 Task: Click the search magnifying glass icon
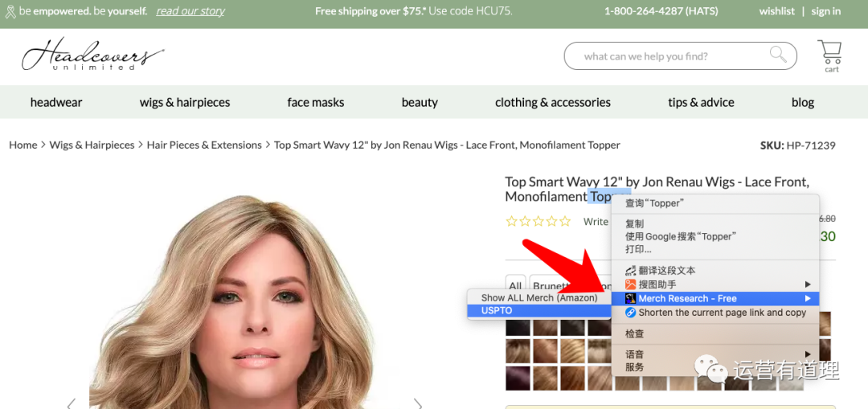[777, 55]
